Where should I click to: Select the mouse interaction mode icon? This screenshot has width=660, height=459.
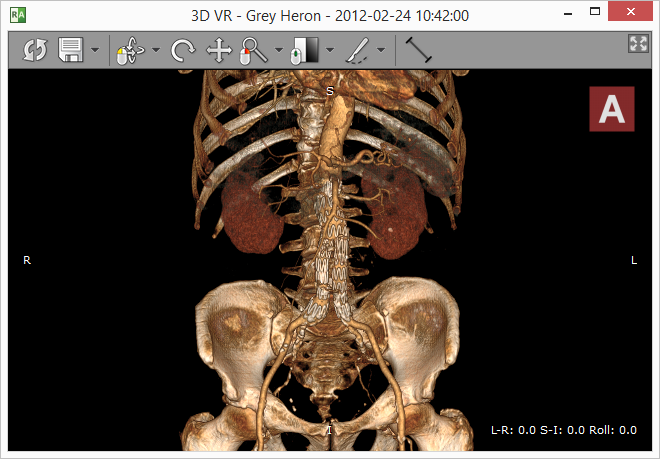tap(131, 51)
